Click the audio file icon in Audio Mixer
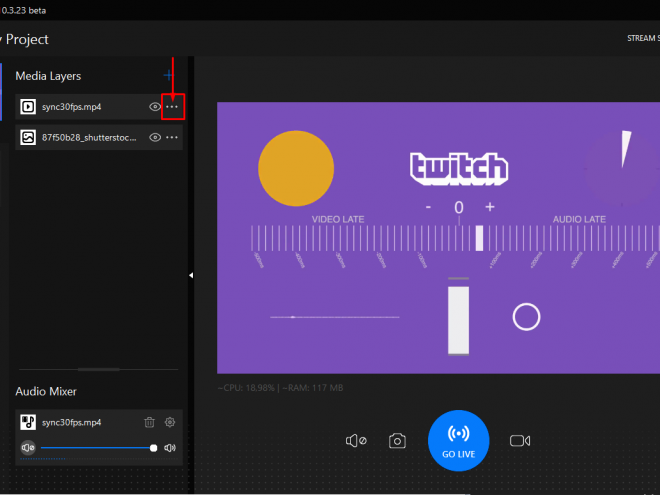 (28, 422)
